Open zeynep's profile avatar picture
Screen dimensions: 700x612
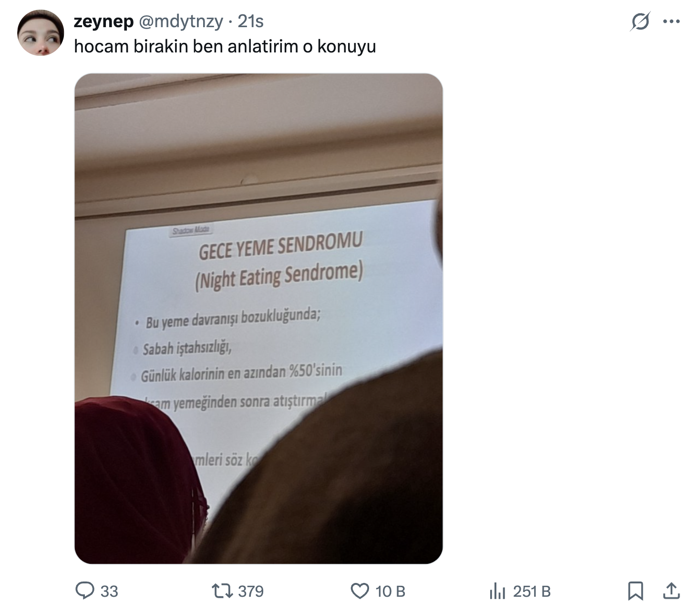[41, 32]
